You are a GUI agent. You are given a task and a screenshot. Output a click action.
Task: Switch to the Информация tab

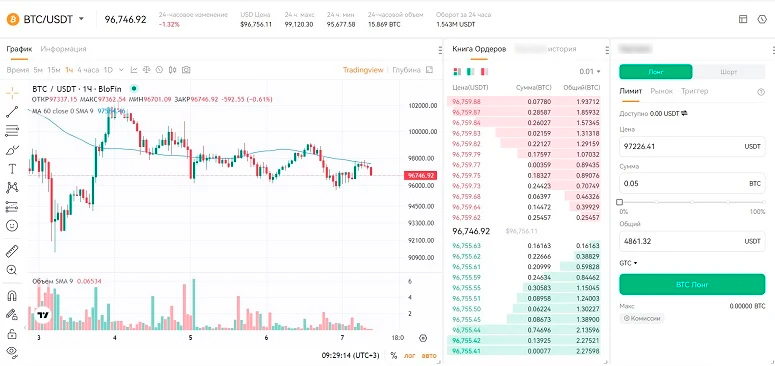tap(63, 49)
